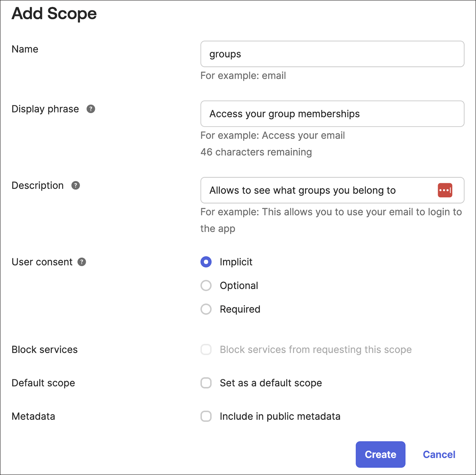
Task: Click the Metadata label on the left
Action: (x=33, y=416)
